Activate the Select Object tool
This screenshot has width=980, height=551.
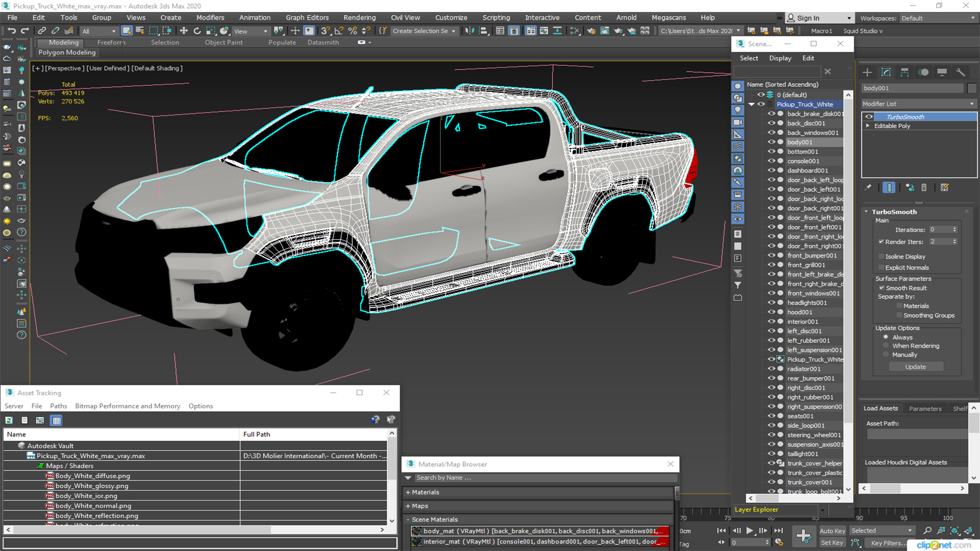tap(127, 31)
